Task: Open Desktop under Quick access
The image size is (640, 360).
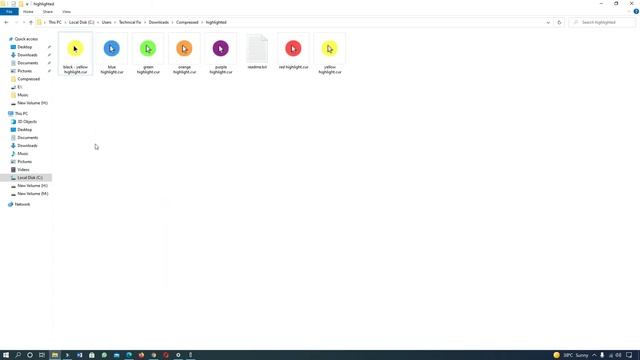Action: tap(24, 47)
